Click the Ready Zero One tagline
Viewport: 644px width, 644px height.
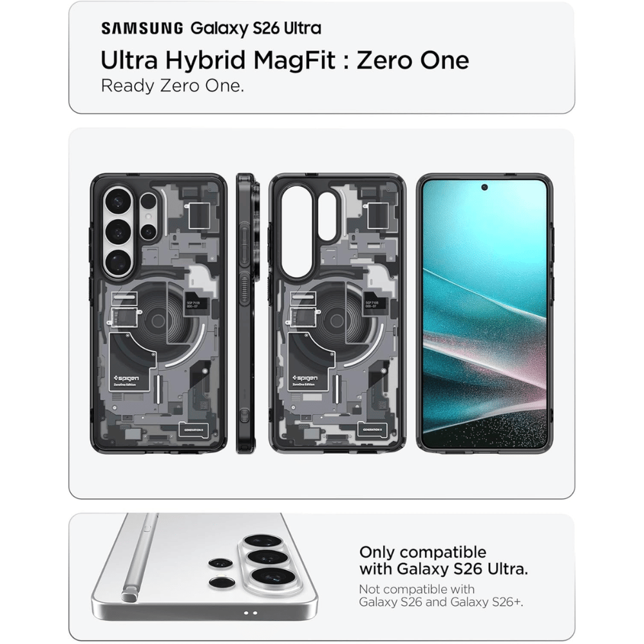173,86
